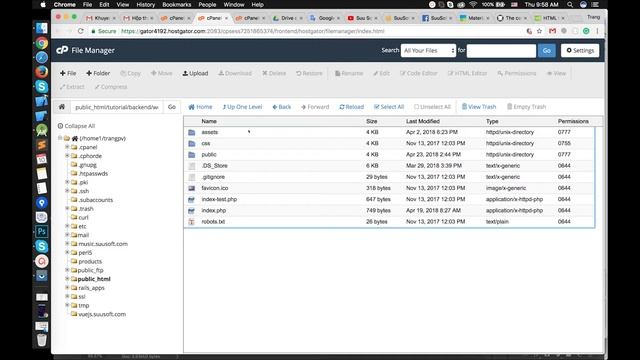The image size is (640, 360).
Task: Click the bookmark star in address bar
Action: coord(540,31)
